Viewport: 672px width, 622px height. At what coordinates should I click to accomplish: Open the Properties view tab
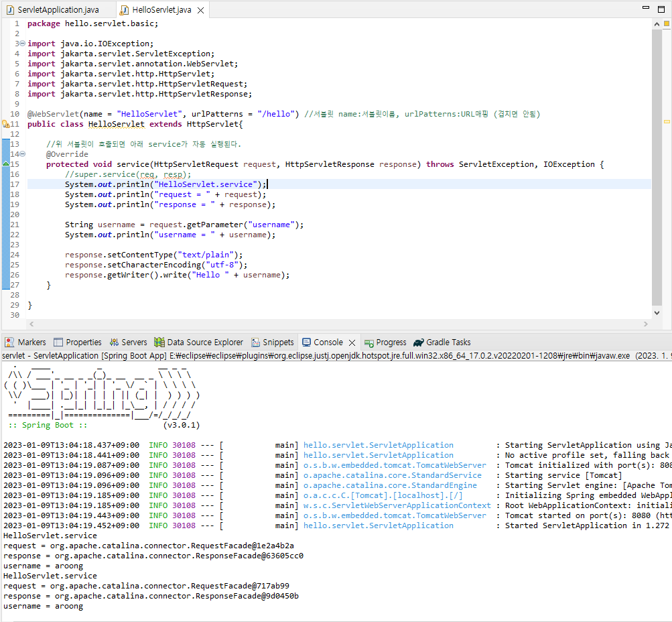point(78,342)
